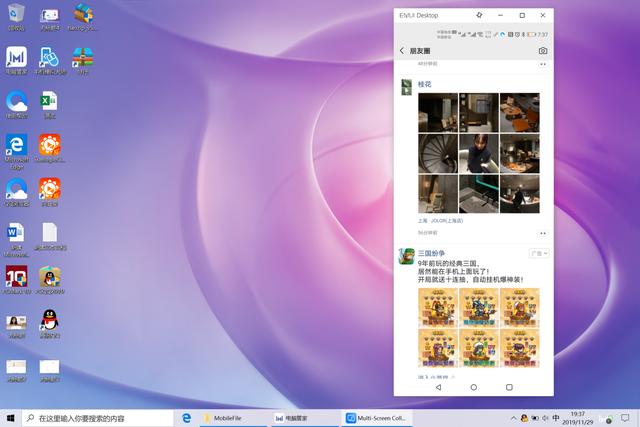Open the 三国纷争 advertiser name link
This screenshot has width=640, height=427.
coord(431,253)
